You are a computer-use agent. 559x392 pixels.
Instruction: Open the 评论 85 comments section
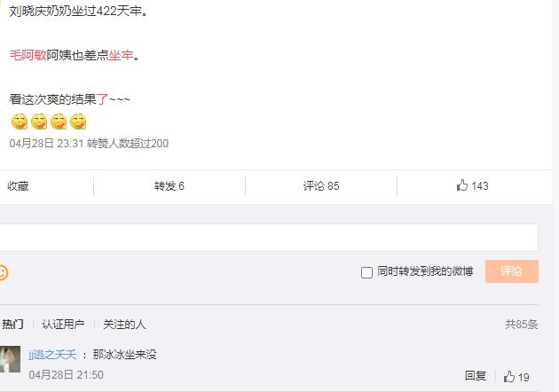(321, 185)
